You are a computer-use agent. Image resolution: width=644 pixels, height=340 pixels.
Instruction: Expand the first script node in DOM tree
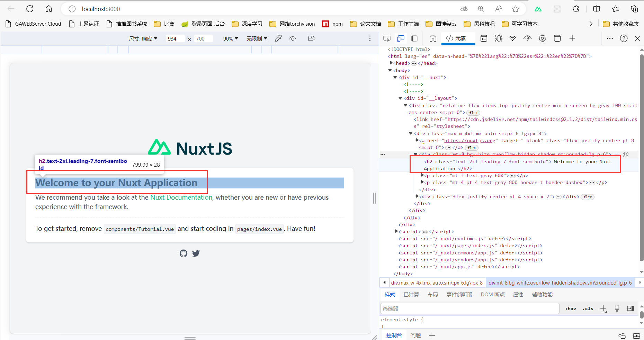pyautogui.click(x=396, y=232)
